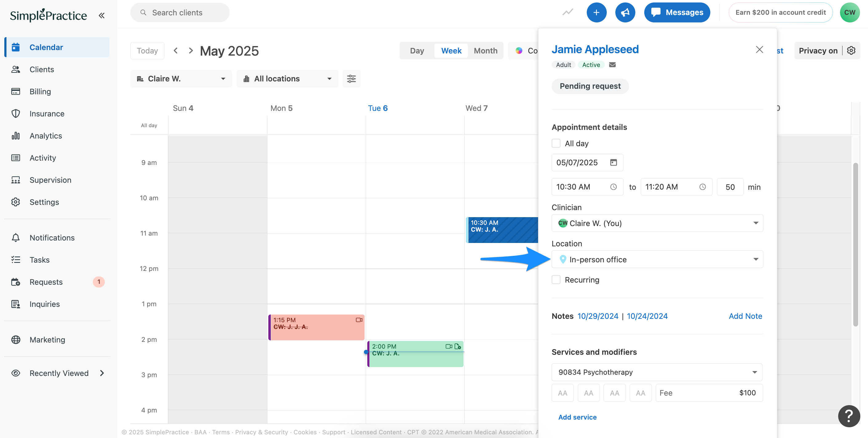Switch to Week view

click(451, 50)
